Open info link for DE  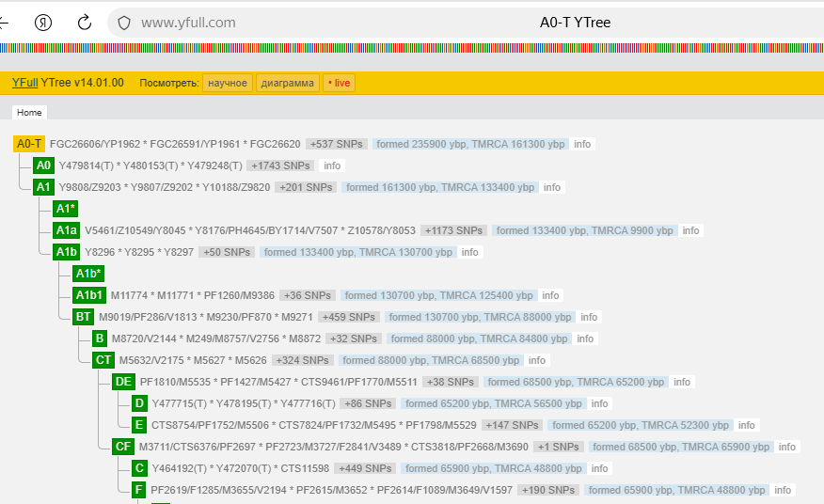(x=682, y=382)
